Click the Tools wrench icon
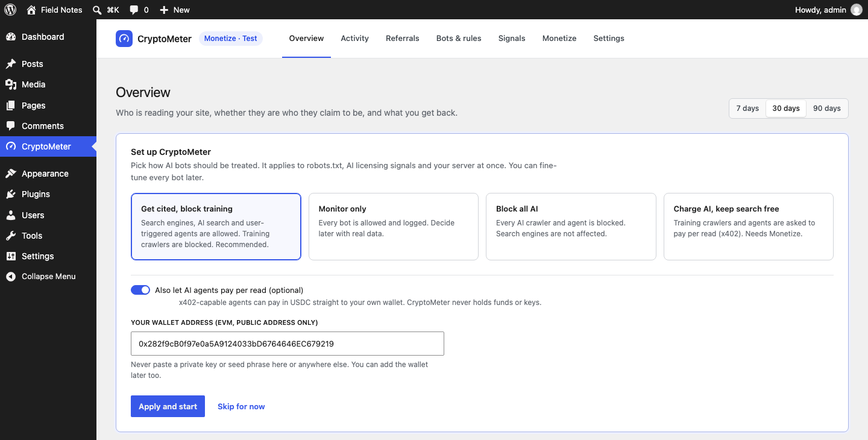868x440 pixels. [x=11, y=236]
